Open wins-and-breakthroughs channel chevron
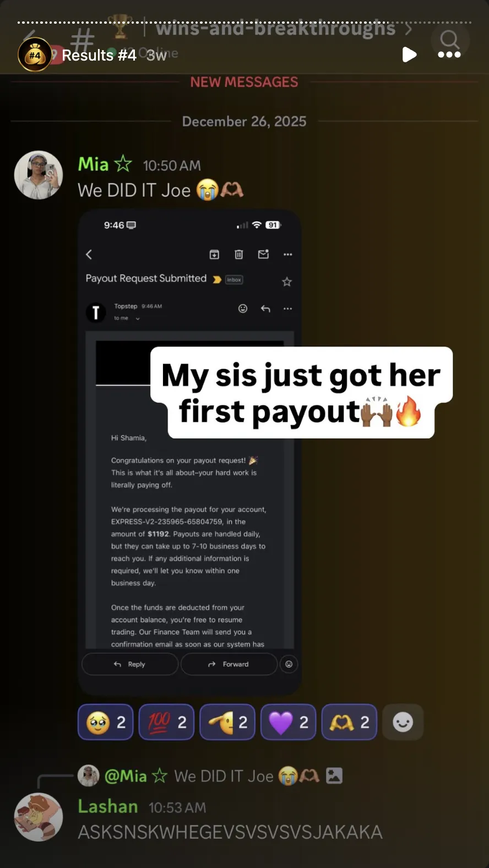The image size is (489, 868). [408, 29]
